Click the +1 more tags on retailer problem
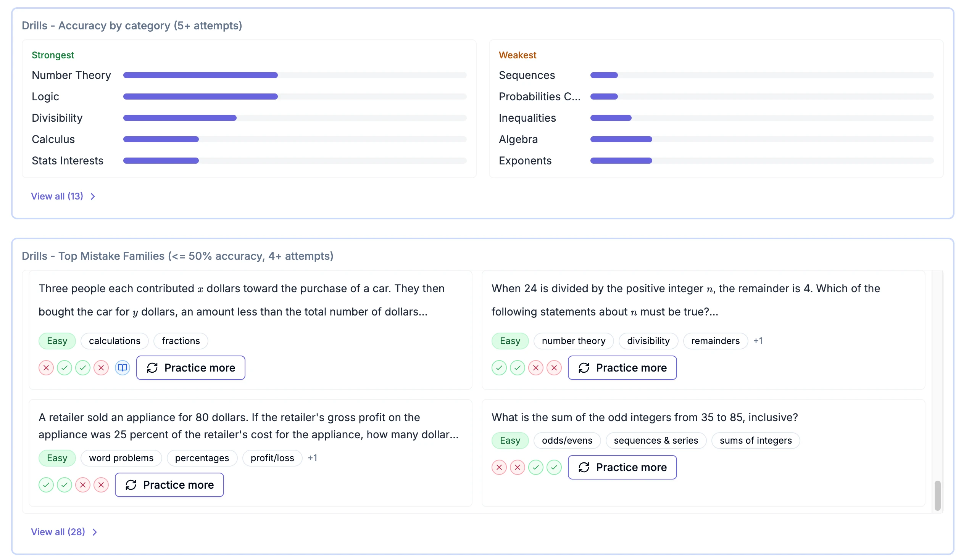The image size is (961, 560). (x=312, y=458)
